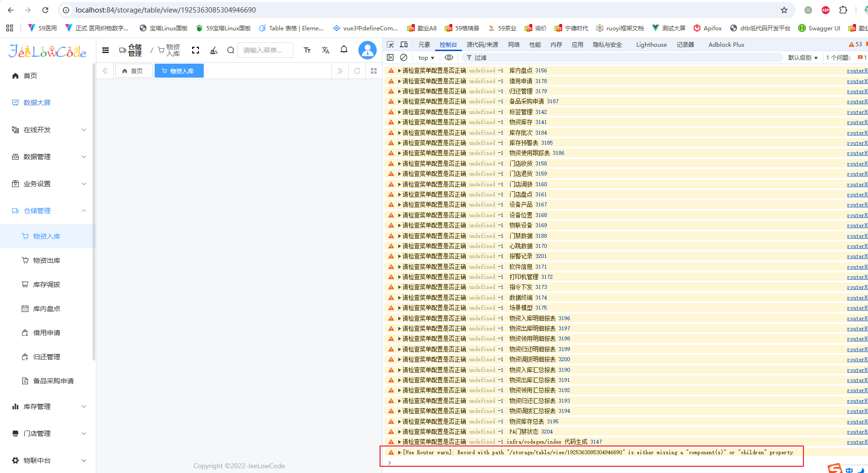Image resolution: width=868 pixels, height=473 pixels.
Task: Click the user avatar icon
Action: click(x=367, y=50)
